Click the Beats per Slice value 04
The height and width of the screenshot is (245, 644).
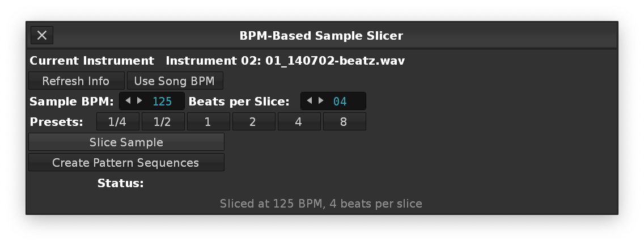point(340,102)
